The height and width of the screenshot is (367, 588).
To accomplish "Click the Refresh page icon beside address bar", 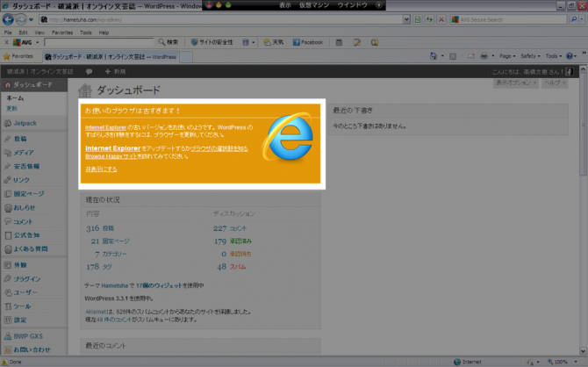I will pos(429,19).
